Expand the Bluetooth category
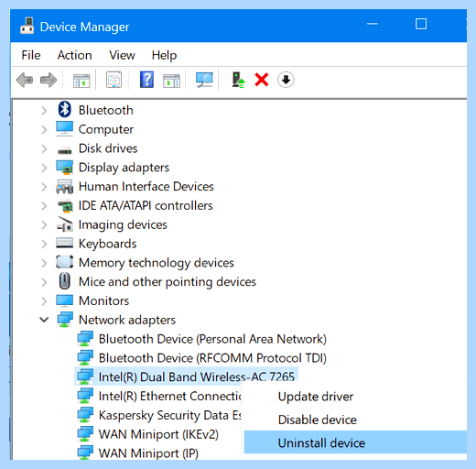 44,110
